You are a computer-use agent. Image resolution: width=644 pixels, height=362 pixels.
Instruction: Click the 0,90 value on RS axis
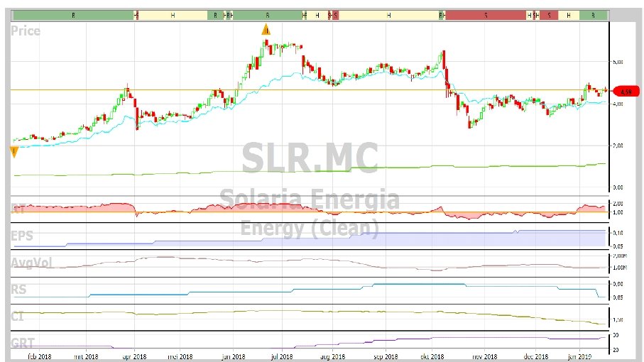[x=618, y=284]
